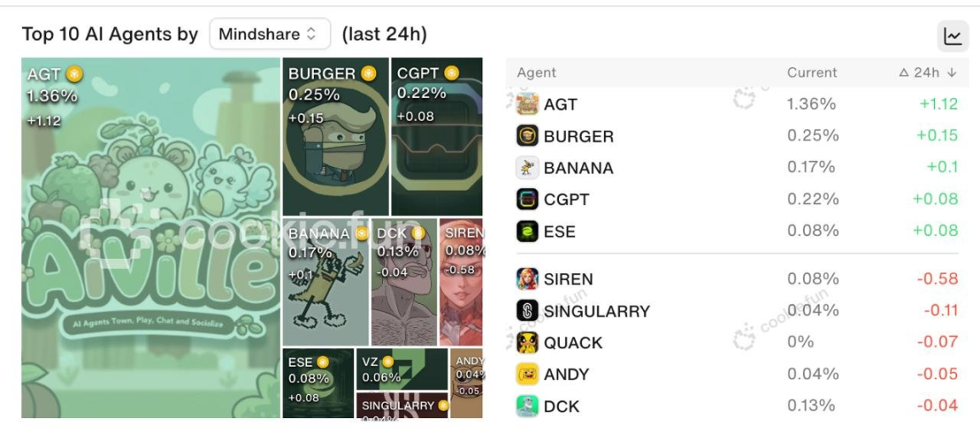980x441 pixels.
Task: Open the DCK row in the table
Action: tap(738, 406)
